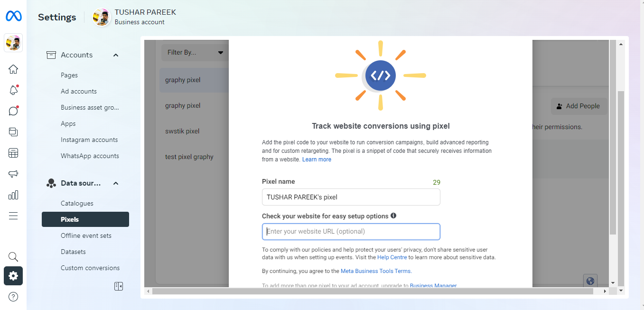This screenshot has width=644, height=310.
Task: Open the Ads megaphone icon
Action: click(x=13, y=174)
